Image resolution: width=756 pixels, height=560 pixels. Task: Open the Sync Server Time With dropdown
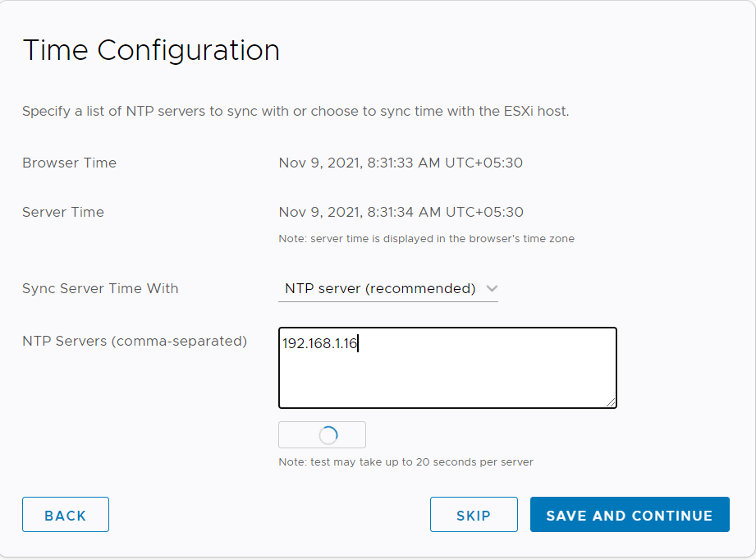[x=388, y=288]
